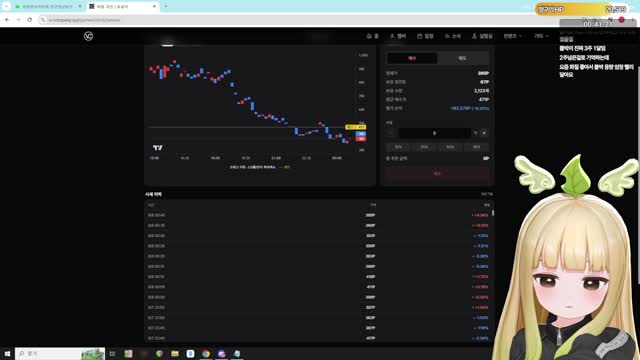Click the quantity input field showing 0
Screen dimensions: 640x360
434,133
